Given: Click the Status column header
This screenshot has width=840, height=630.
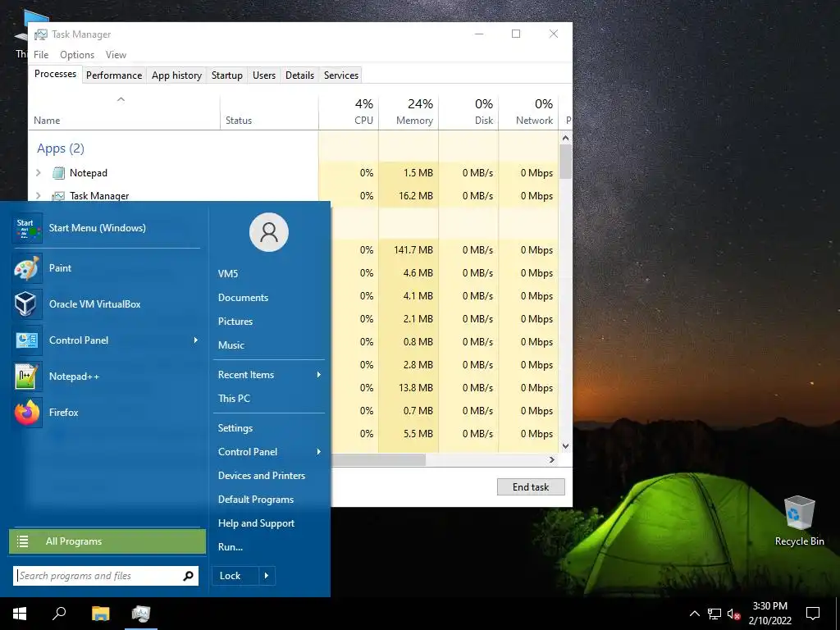Looking at the screenshot, I should tap(269, 112).
